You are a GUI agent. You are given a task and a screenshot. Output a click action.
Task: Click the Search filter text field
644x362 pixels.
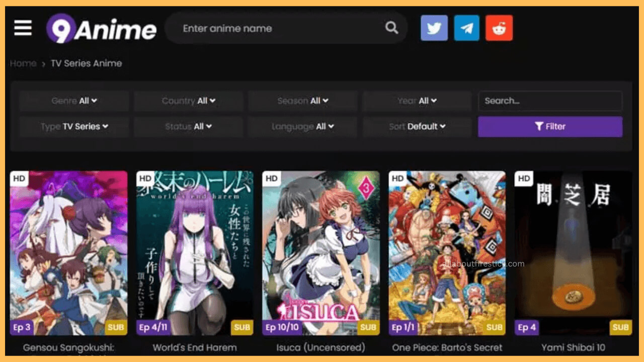pos(550,101)
